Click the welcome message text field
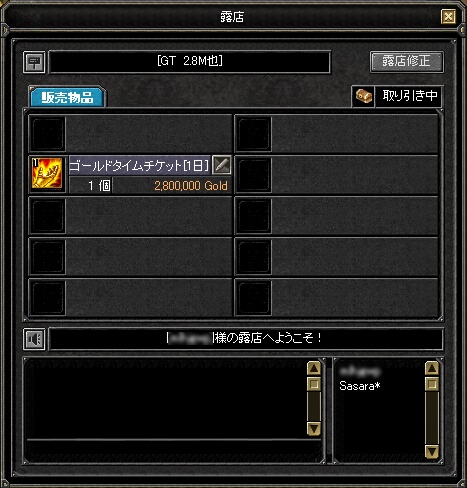Screen dimensions: 467x488 coord(246,339)
